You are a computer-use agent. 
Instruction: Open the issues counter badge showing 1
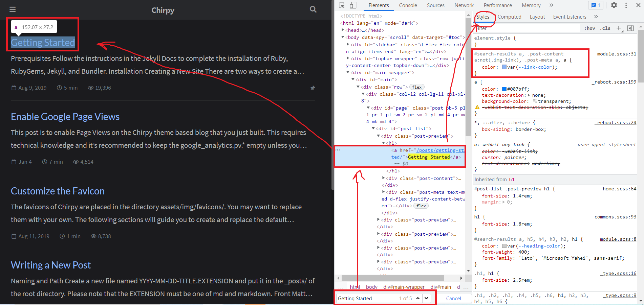pos(596,5)
